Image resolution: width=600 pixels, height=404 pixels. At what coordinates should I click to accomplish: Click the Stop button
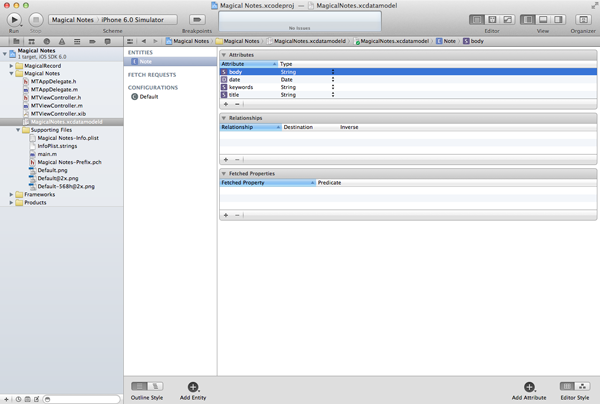tap(36, 20)
